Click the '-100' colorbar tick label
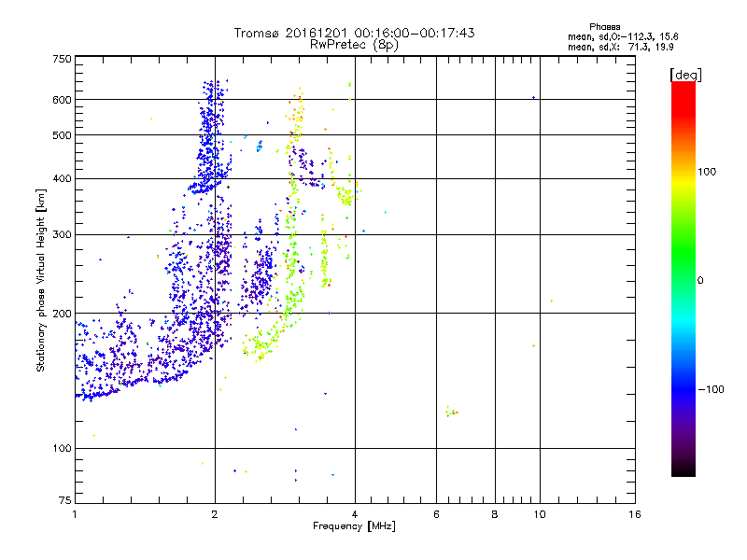Screen dimensions: 747x560 pos(711,389)
